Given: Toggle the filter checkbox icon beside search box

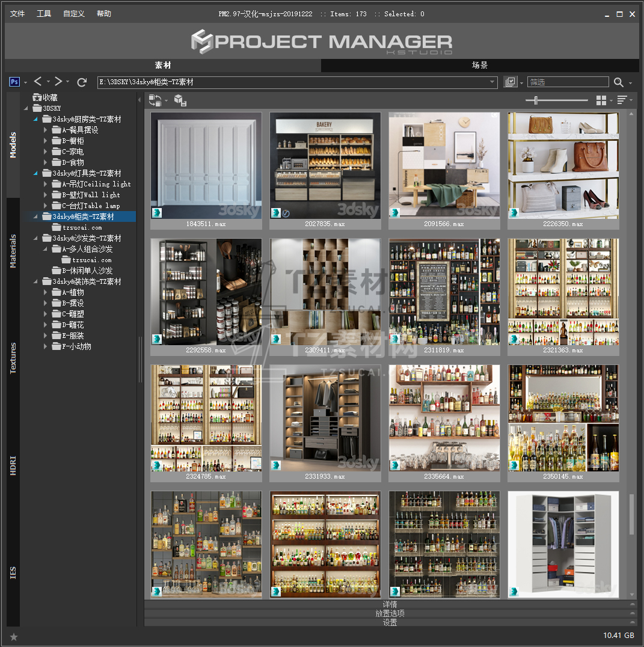Looking at the screenshot, I should 511,82.
